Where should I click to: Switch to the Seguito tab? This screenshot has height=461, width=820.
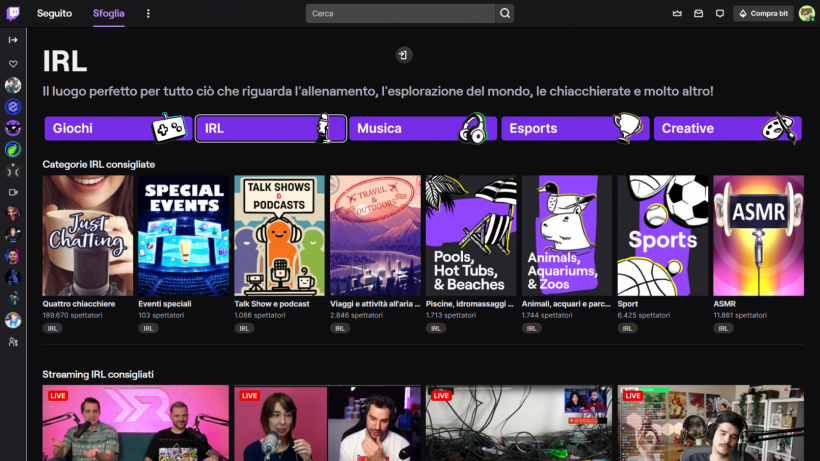[54, 14]
